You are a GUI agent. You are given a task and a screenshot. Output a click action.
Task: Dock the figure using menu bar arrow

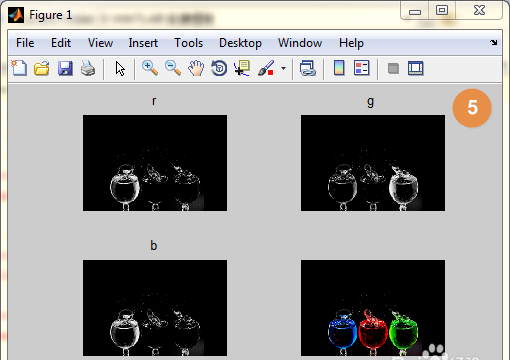(x=494, y=42)
